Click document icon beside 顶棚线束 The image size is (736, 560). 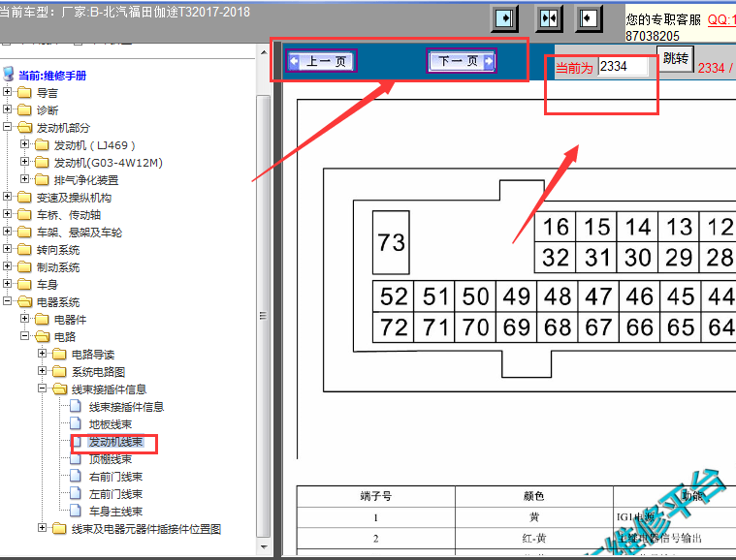point(75,458)
